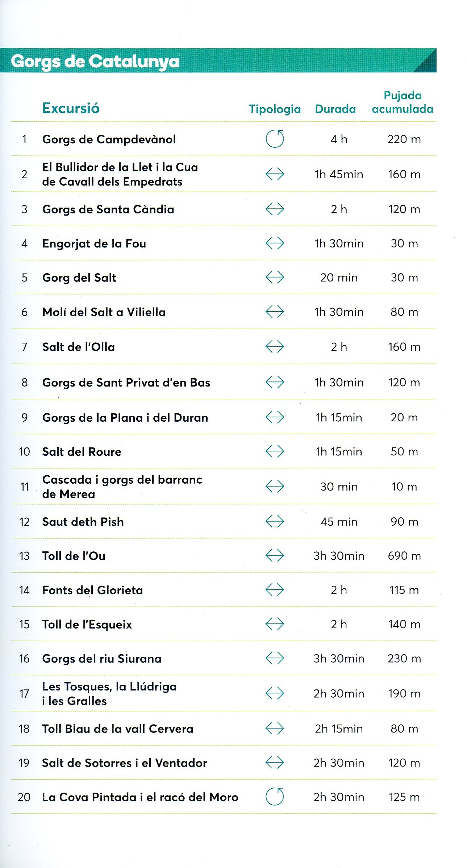Click the two-way arrow icon for Gorgs del riu Siurana
This screenshot has height=868, width=467.
[275, 658]
